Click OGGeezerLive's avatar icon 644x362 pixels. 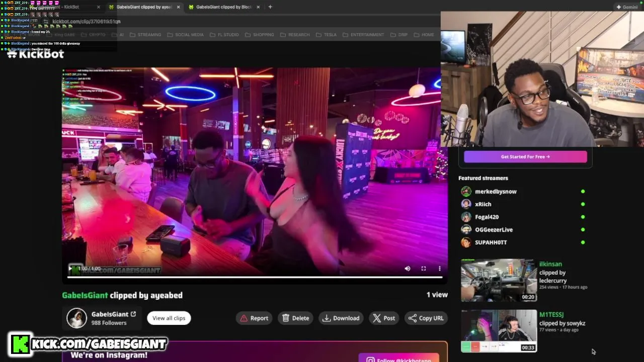(x=466, y=230)
